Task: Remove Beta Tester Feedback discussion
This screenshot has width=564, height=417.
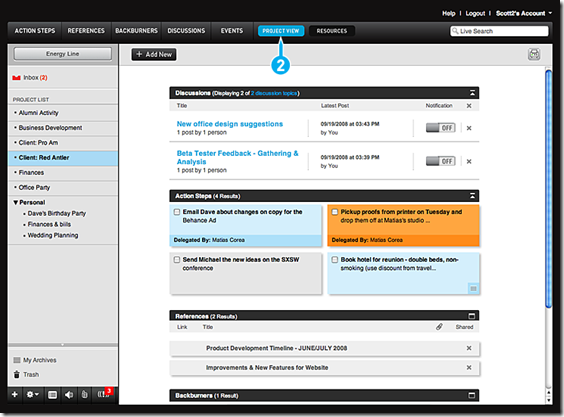Action: (469, 162)
